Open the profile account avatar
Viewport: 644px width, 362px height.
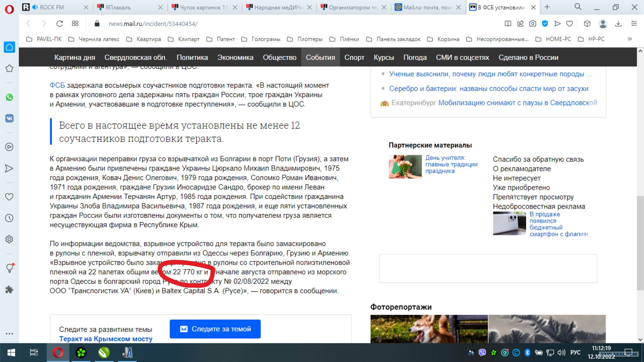pyautogui.click(x=603, y=24)
